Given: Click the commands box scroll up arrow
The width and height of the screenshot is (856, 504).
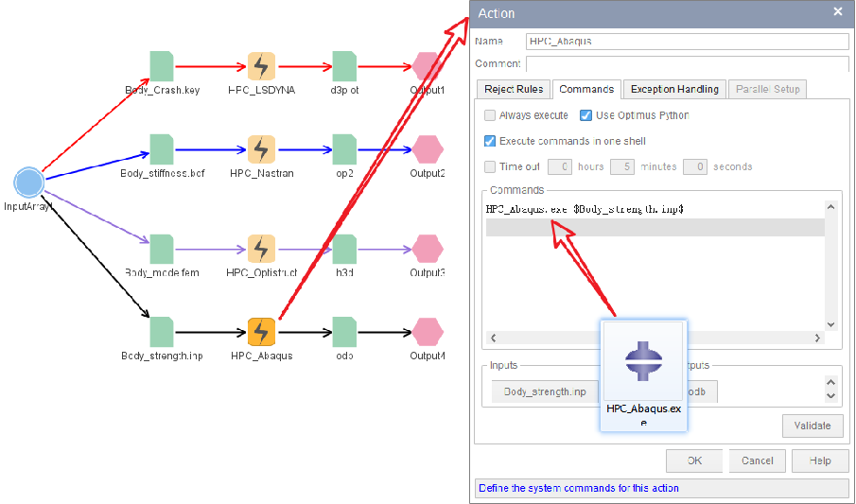Looking at the screenshot, I should (x=830, y=206).
